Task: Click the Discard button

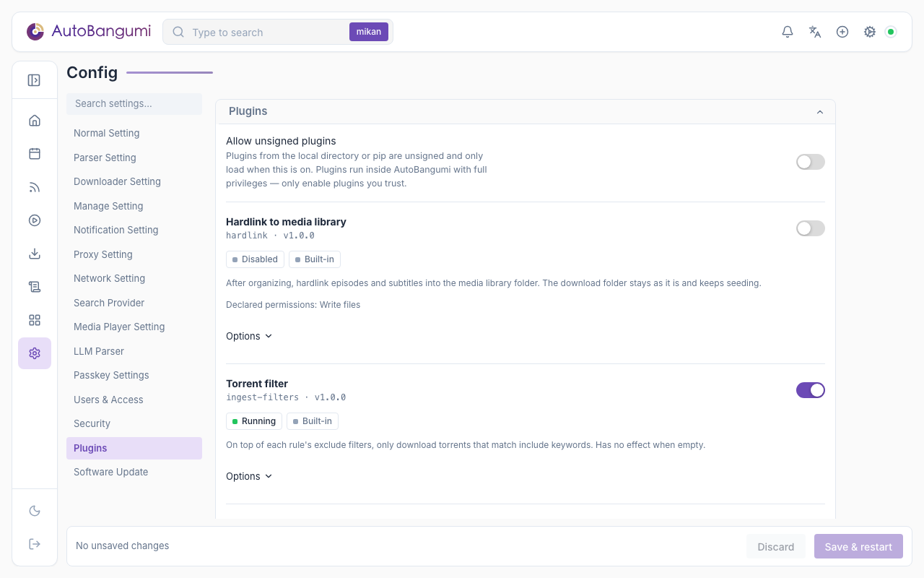Action: pyautogui.click(x=776, y=546)
